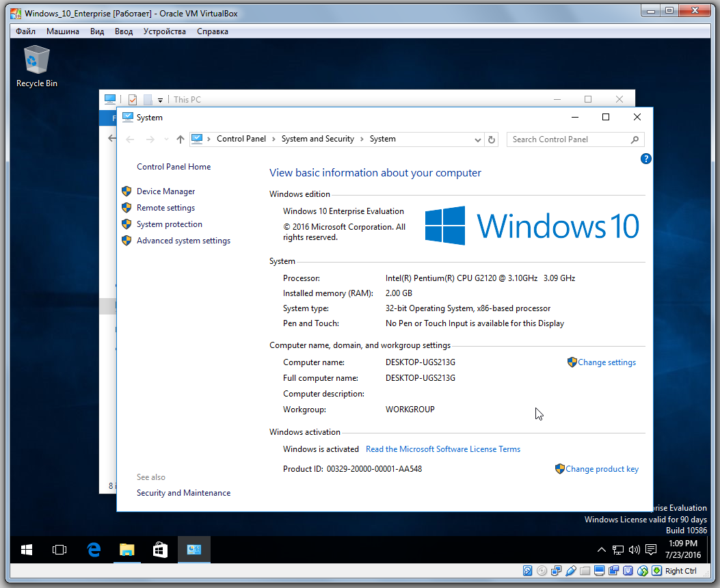Open This PC quick access toolbar dropdown

coord(160,100)
